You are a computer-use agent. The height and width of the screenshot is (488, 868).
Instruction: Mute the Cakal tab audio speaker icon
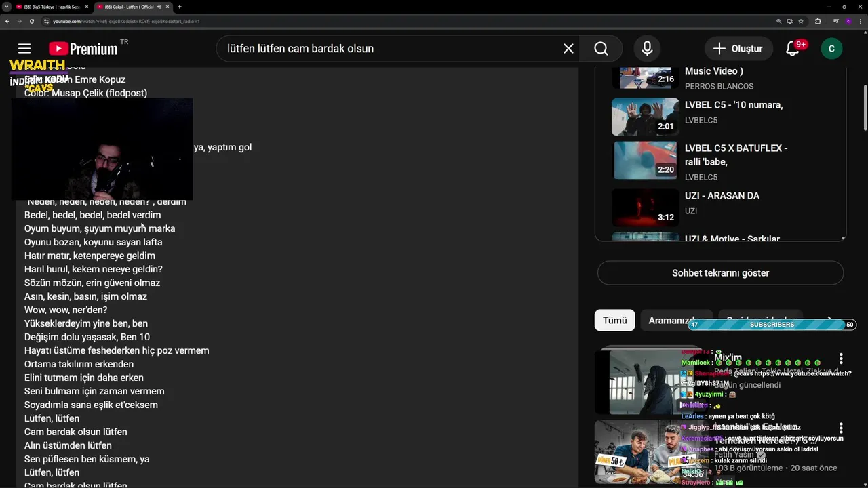pos(159,7)
